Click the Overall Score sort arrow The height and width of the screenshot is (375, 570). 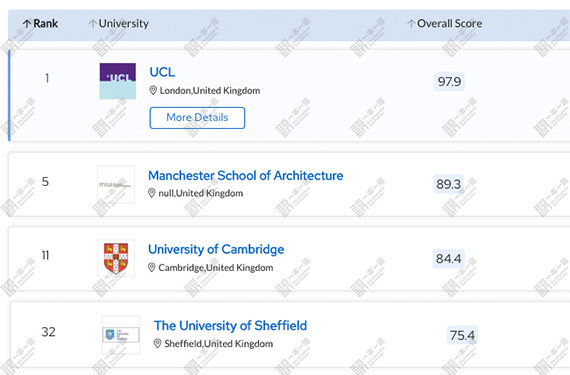(411, 24)
